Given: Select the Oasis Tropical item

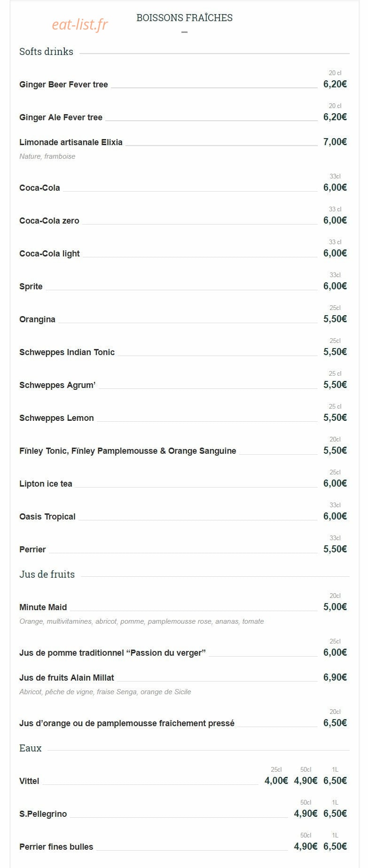Looking at the screenshot, I should tap(47, 517).
